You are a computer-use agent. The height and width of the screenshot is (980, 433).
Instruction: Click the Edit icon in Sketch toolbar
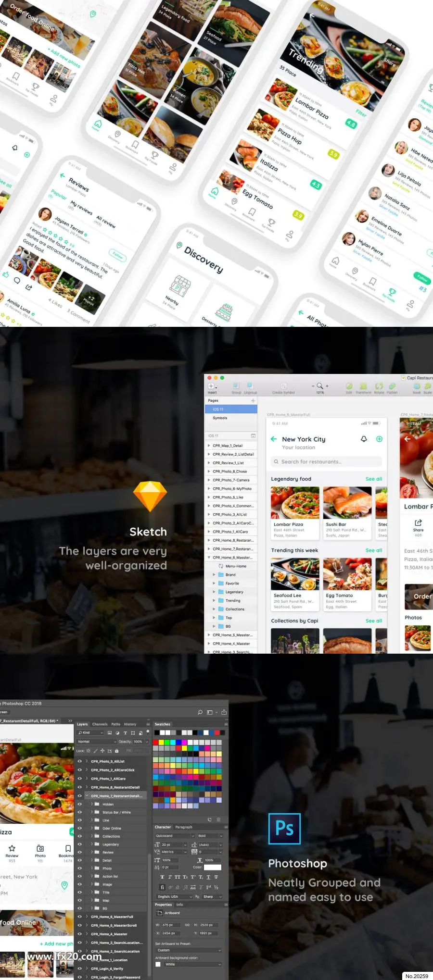pos(349,386)
